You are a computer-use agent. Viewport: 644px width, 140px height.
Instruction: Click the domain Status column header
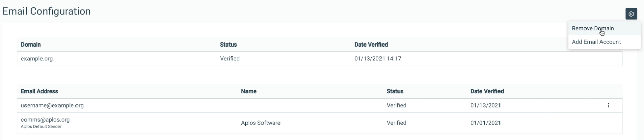(228, 45)
